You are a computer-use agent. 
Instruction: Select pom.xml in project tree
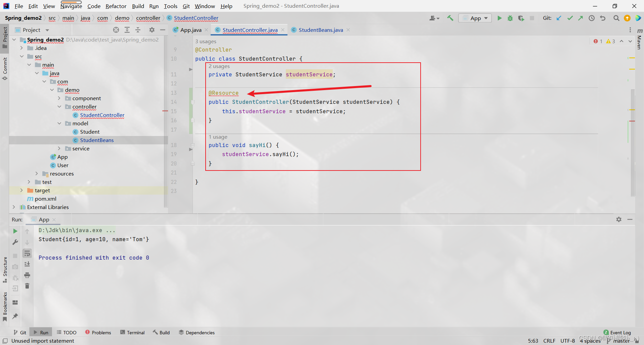pos(45,199)
